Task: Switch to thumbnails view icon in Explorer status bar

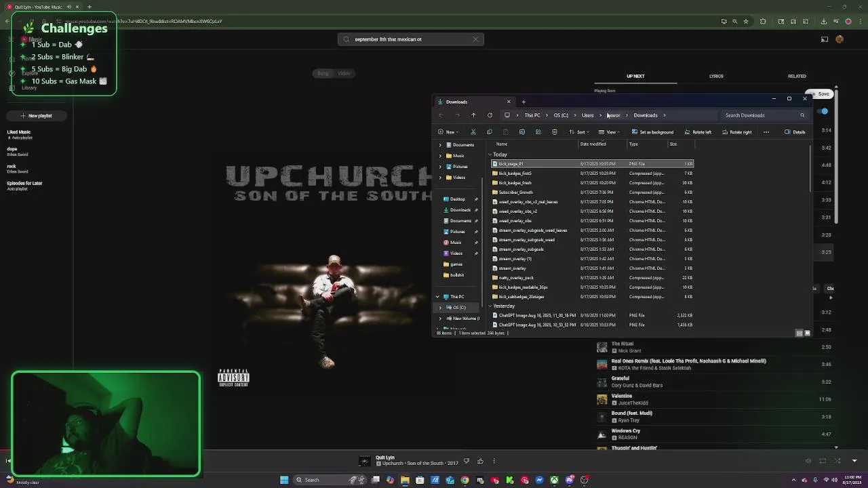Action: click(x=807, y=333)
